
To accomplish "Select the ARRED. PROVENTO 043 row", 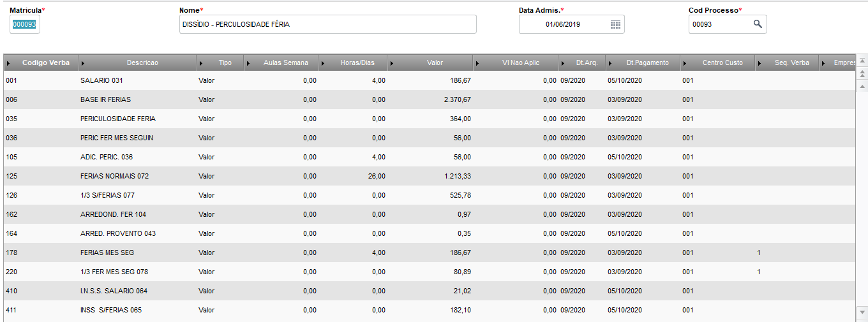I will (x=429, y=233).
